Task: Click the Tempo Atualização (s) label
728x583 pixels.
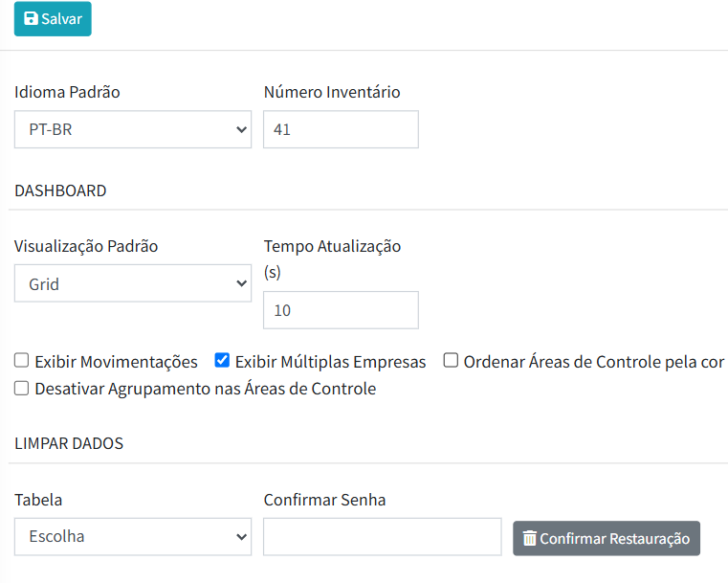Action: [x=332, y=247]
